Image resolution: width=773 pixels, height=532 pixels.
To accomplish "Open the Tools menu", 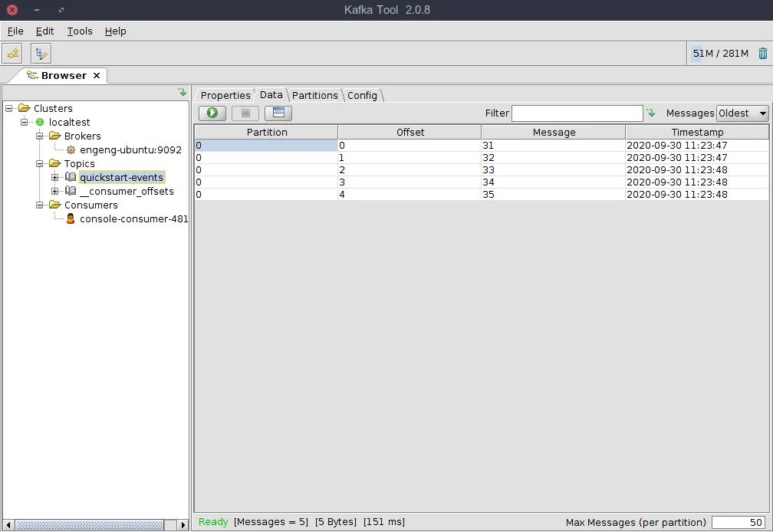I will pos(80,31).
